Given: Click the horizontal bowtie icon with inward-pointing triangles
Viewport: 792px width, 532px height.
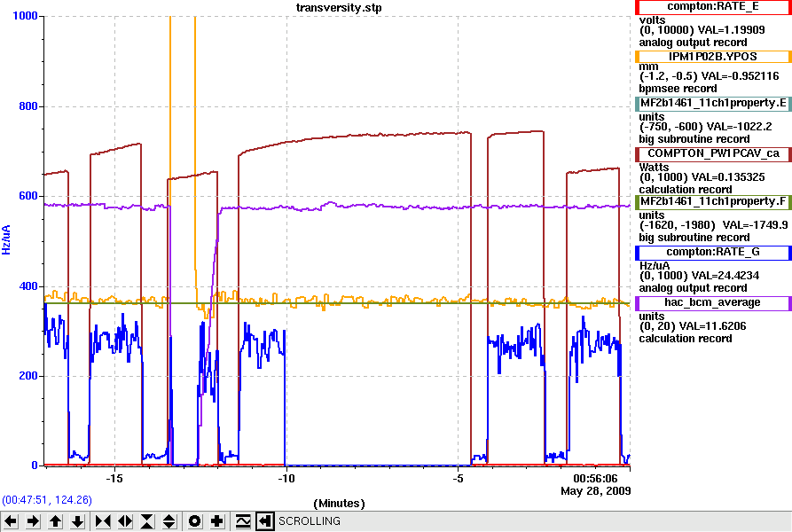Looking at the screenshot, I should (103, 520).
